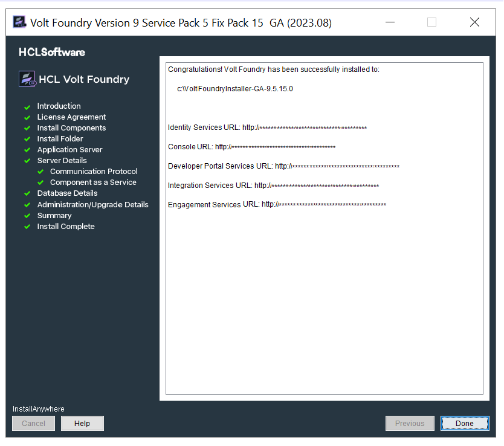The height and width of the screenshot is (446, 504).
Task: Click the check mark beside Communication Protocol
Action: tap(40, 172)
